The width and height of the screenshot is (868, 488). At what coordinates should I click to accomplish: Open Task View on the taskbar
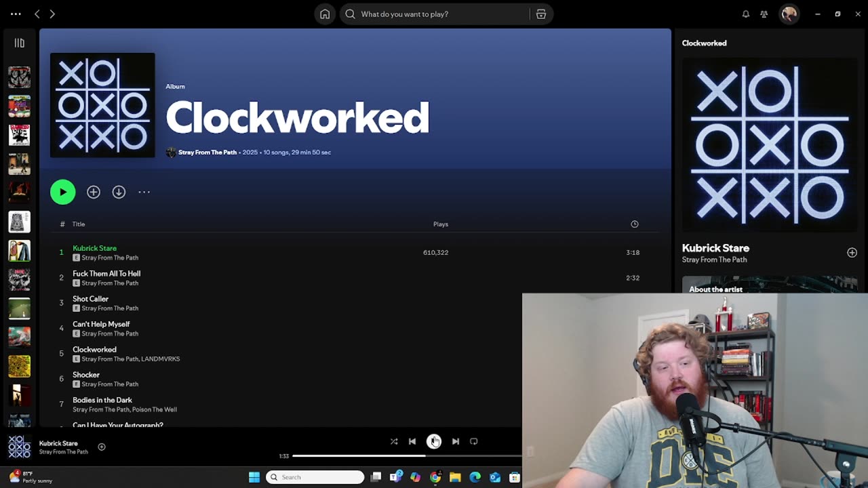pyautogui.click(x=376, y=477)
